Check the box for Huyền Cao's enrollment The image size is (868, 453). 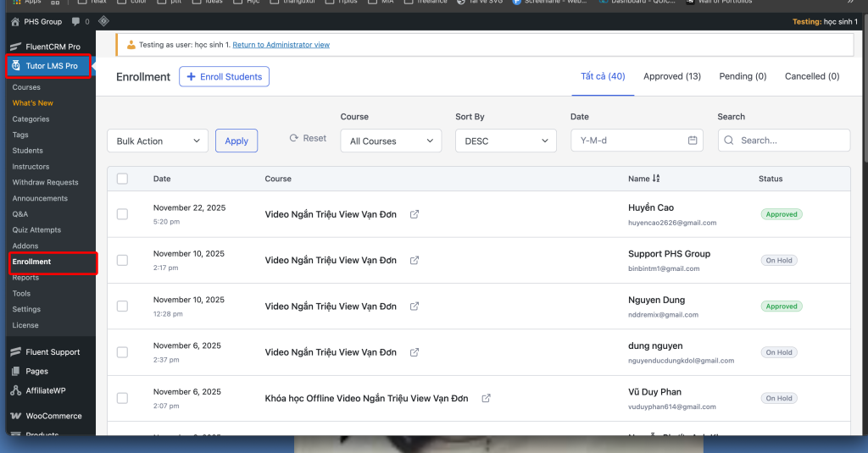[x=122, y=214]
